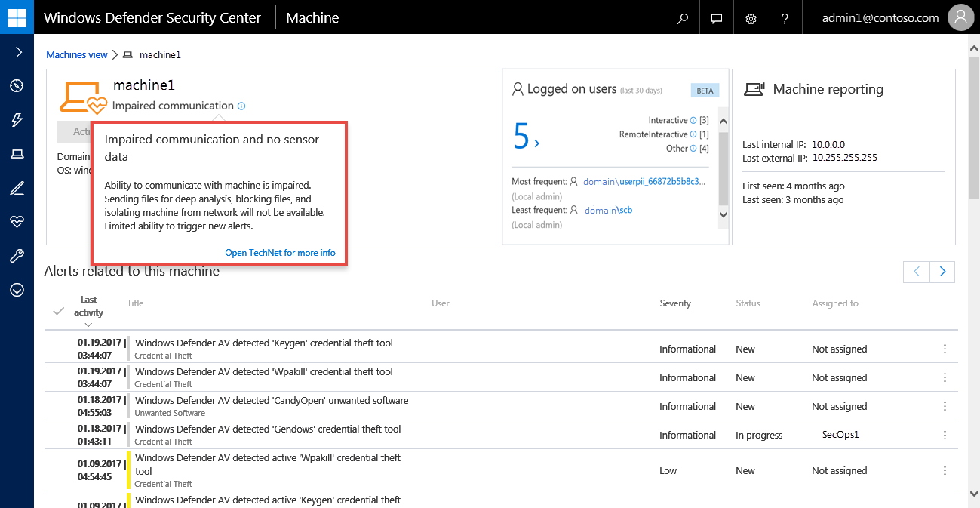Click the gear settings icon in header

coord(751,18)
